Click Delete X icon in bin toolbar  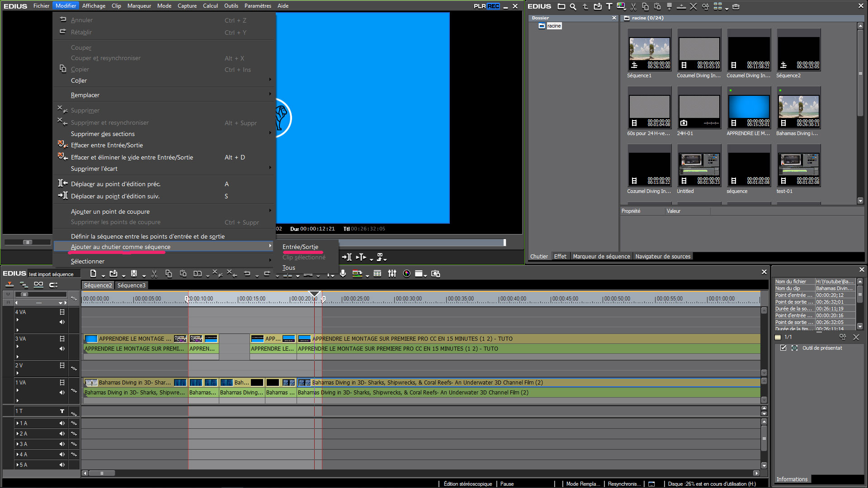(x=693, y=6)
